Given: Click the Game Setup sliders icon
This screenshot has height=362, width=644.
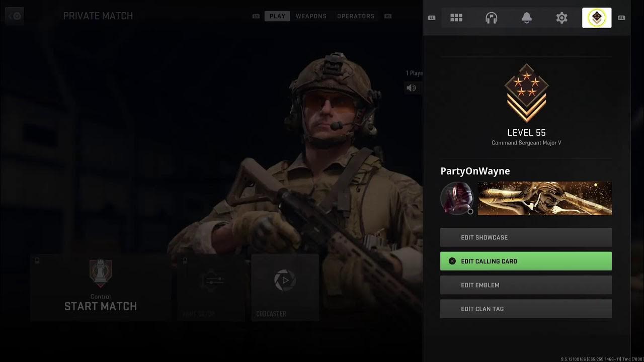Looking at the screenshot, I should pyautogui.click(x=211, y=280).
